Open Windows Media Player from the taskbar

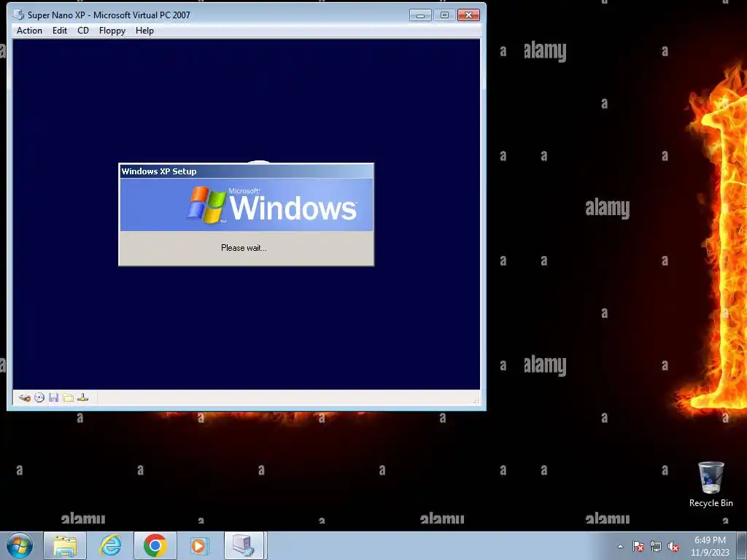tap(199, 545)
